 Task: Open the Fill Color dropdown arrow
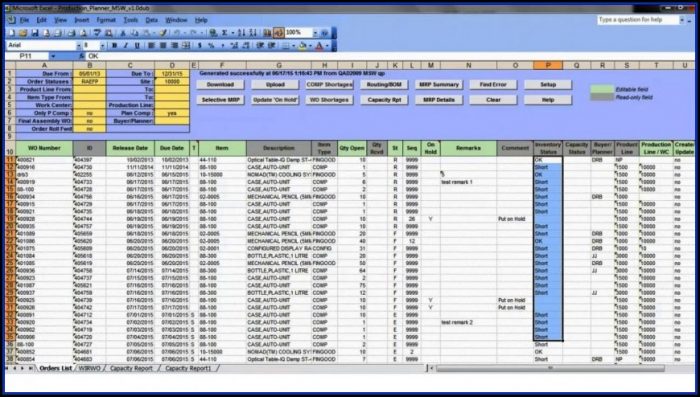click(310, 45)
